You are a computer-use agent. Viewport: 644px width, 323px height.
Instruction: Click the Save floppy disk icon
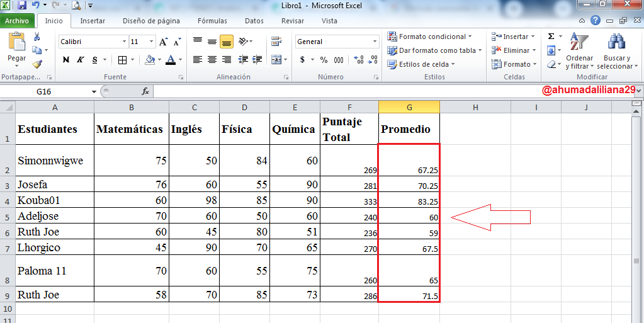(x=22, y=5)
